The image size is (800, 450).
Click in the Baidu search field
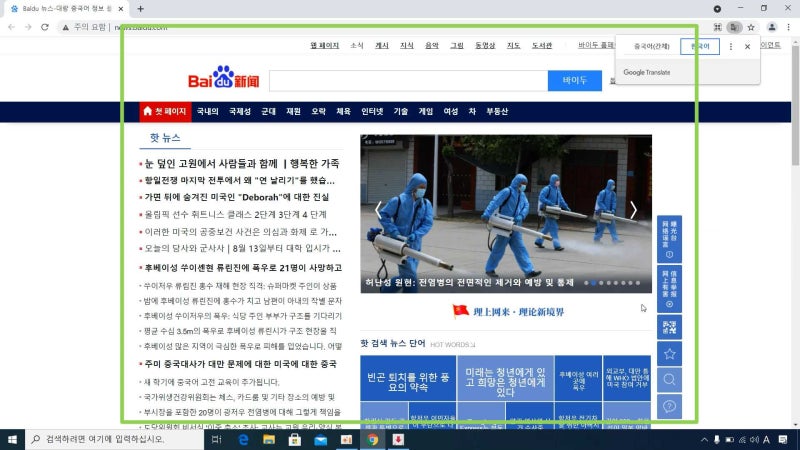coord(408,81)
